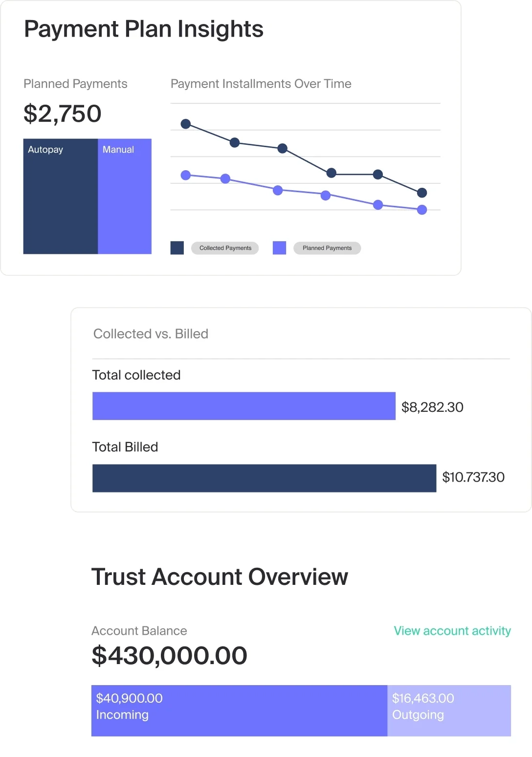
Task: Click the $430,000.00 account balance figure
Action: click(x=169, y=655)
